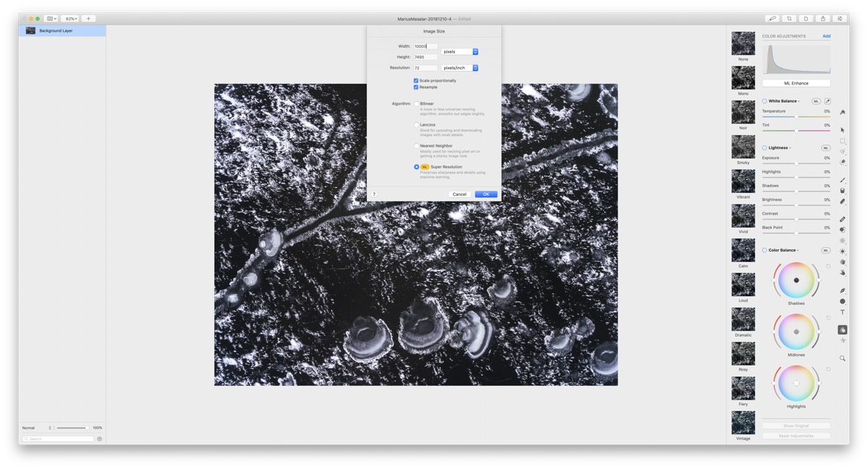Open help with the question mark button
Image resolution: width=868 pixels, height=469 pixels.
tap(374, 194)
